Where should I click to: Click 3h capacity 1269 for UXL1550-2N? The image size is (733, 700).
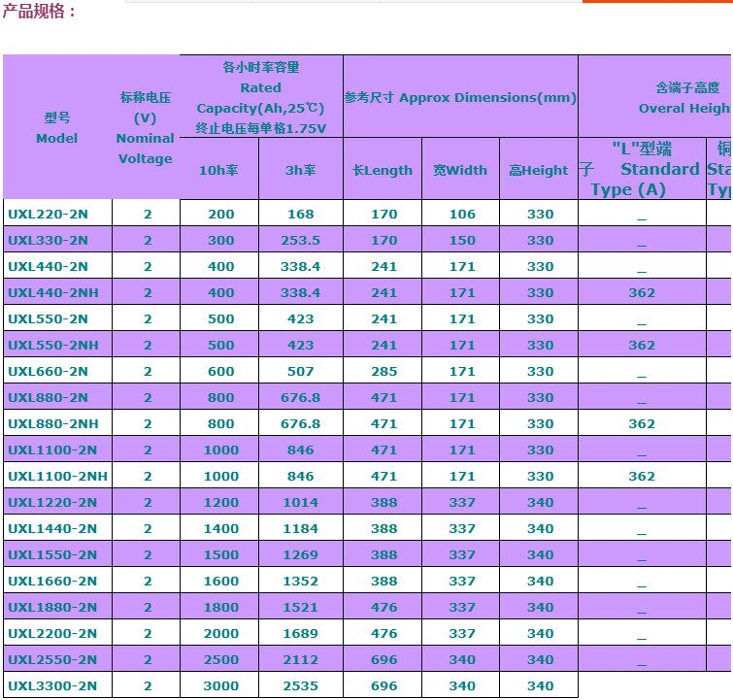click(301, 554)
